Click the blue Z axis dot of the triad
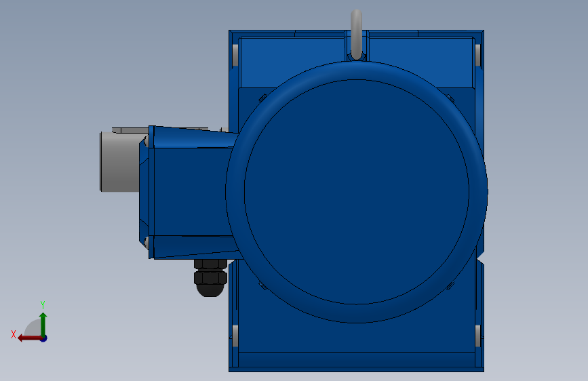588x381 pixels. click(x=44, y=338)
